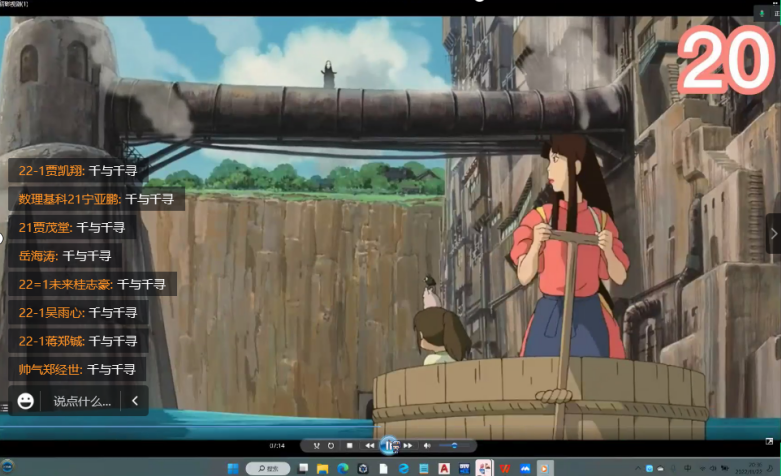Open File Explorer from the taskbar
Screen dimensions: 781x476
click(x=323, y=469)
